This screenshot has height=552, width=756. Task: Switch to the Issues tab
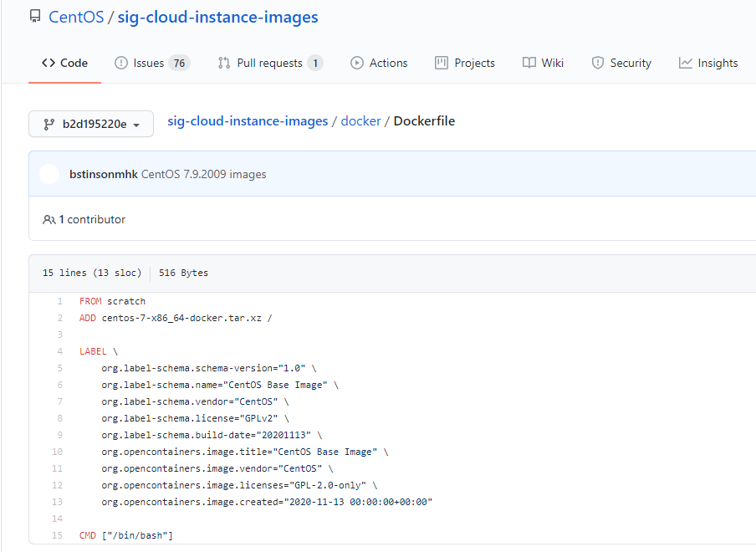pyautogui.click(x=152, y=64)
